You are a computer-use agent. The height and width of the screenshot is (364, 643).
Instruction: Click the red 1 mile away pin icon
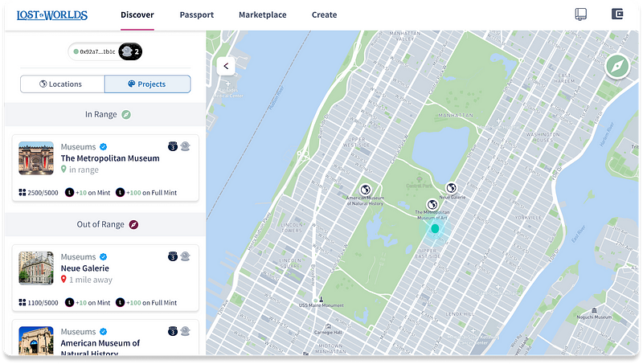pyautogui.click(x=63, y=279)
